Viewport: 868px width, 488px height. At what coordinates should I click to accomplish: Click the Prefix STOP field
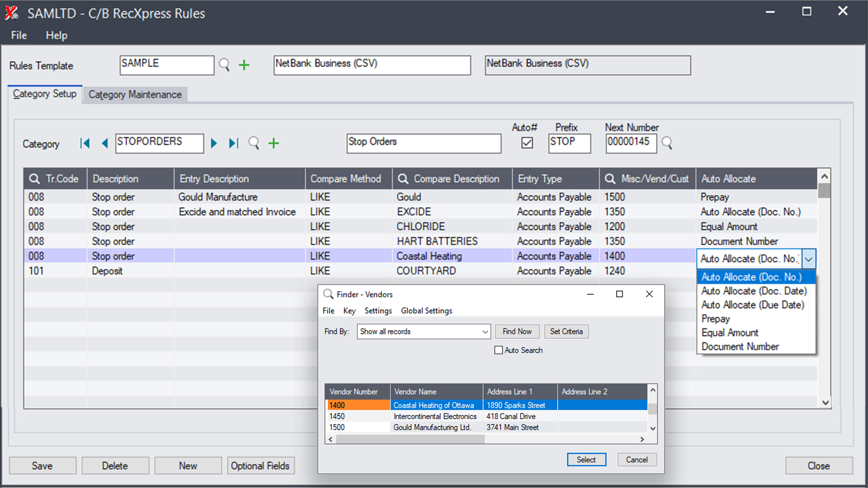click(570, 143)
